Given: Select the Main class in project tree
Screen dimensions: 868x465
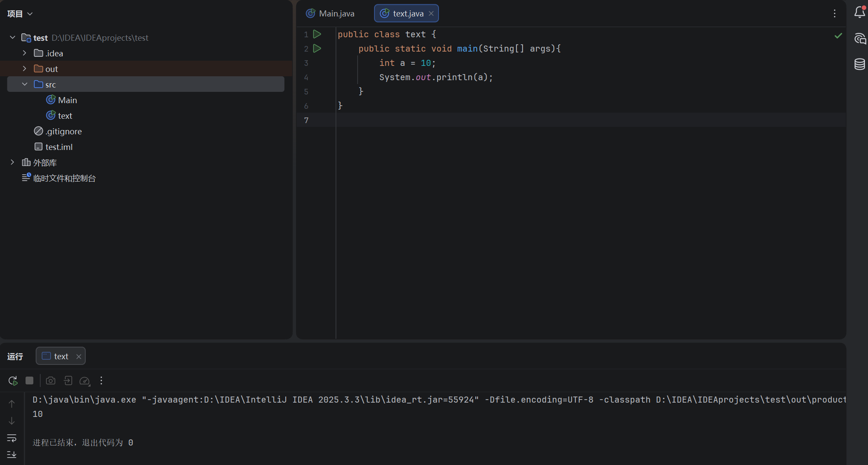Looking at the screenshot, I should [61, 100].
